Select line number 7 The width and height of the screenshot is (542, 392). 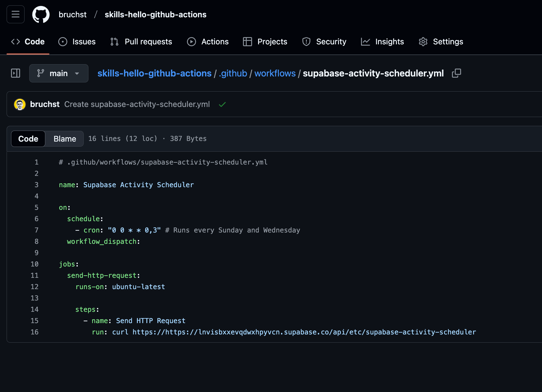(x=37, y=230)
